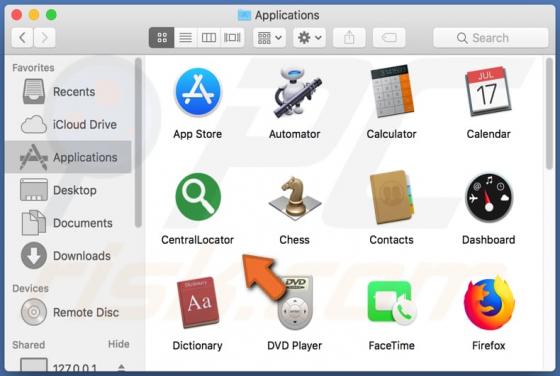Open Recents in the sidebar
560x376 pixels.
[x=68, y=92]
